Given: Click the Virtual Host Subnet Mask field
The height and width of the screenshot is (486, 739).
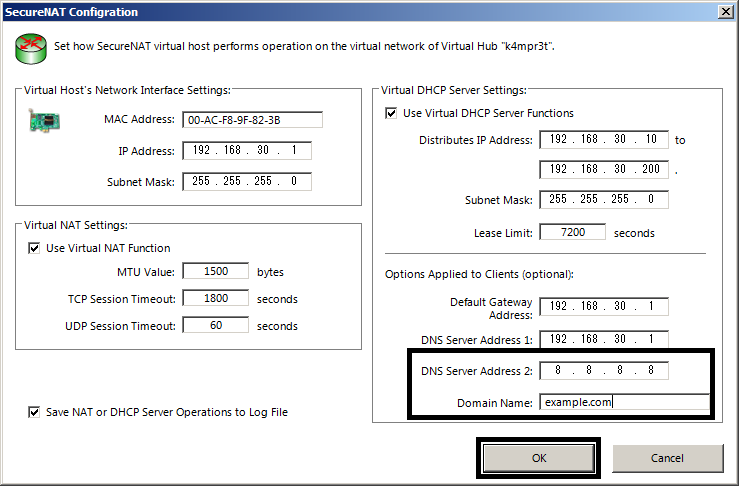Looking at the screenshot, I should coord(247,181).
